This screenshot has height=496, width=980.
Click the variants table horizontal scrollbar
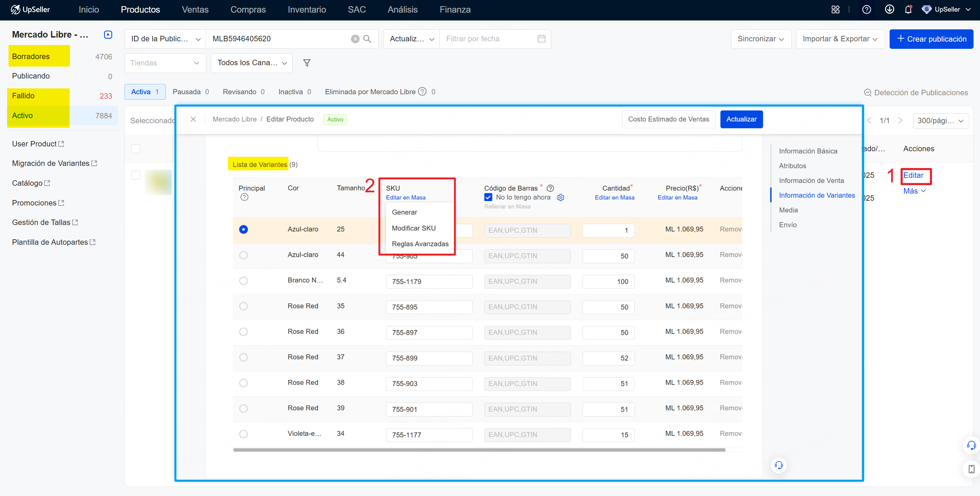[x=479, y=450]
